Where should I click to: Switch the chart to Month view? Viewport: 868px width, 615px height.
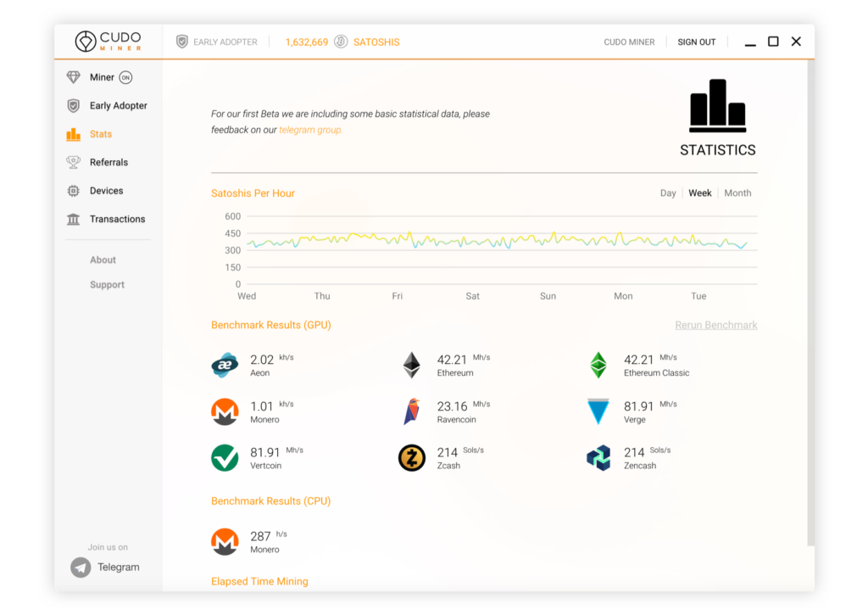coord(737,193)
